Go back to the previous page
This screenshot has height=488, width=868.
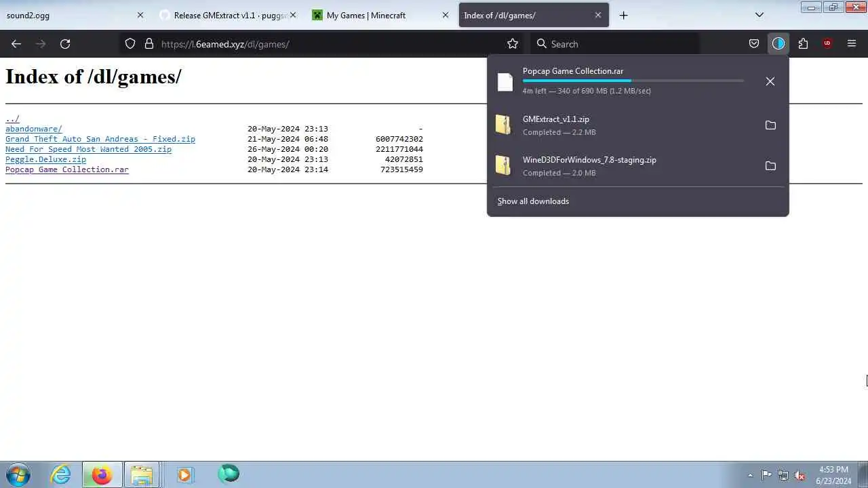point(16,44)
